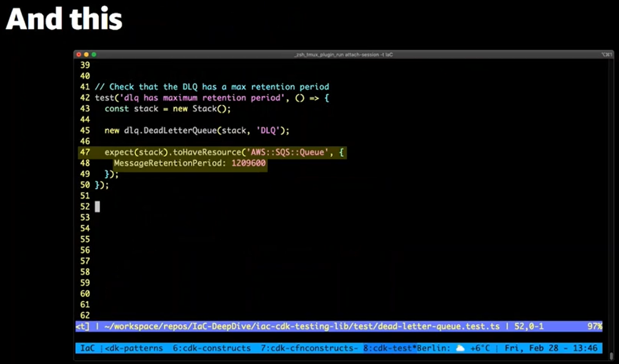
Task: Click line number 62 in the gutter
Action: tap(85, 316)
